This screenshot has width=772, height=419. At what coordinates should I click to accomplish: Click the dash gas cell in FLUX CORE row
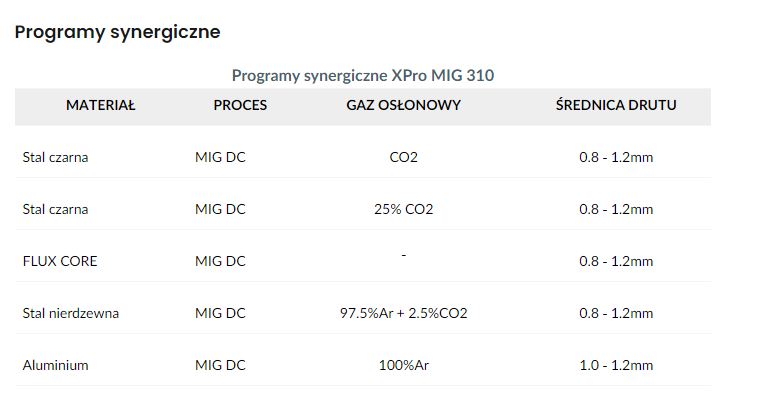pos(404,256)
